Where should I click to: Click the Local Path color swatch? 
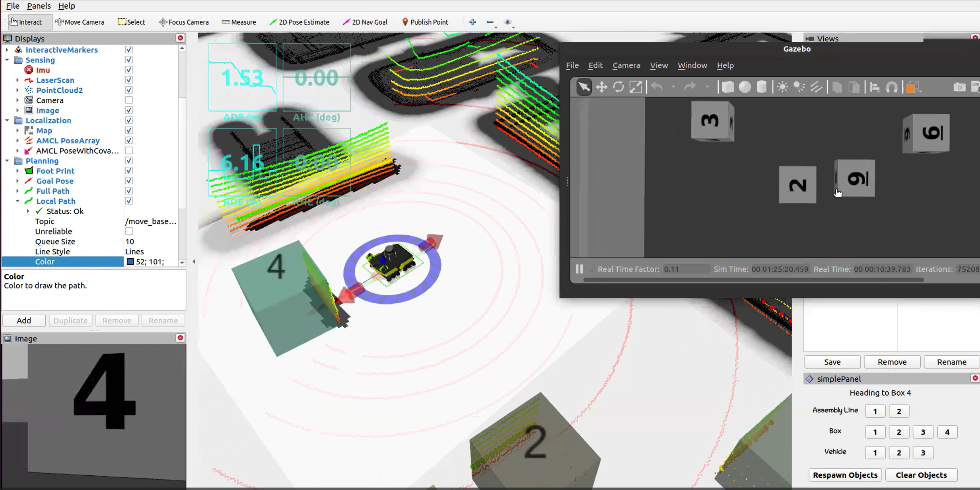[130, 262]
